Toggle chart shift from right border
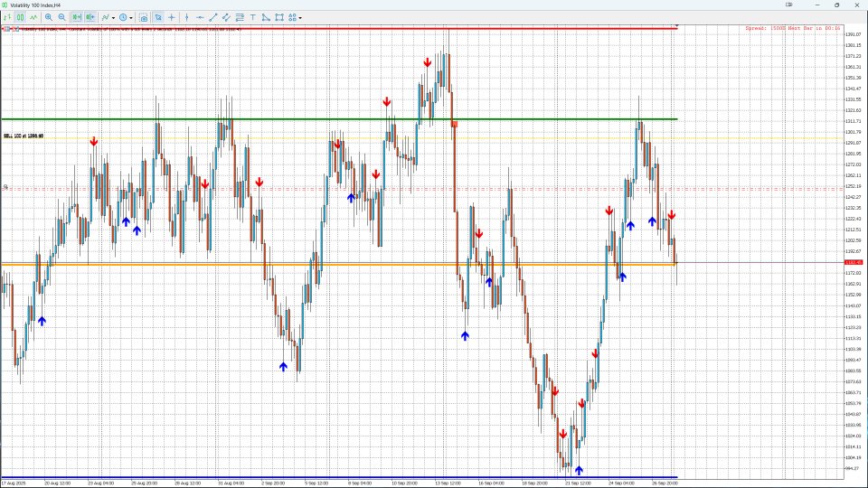This screenshot has height=488, width=868. (x=90, y=18)
